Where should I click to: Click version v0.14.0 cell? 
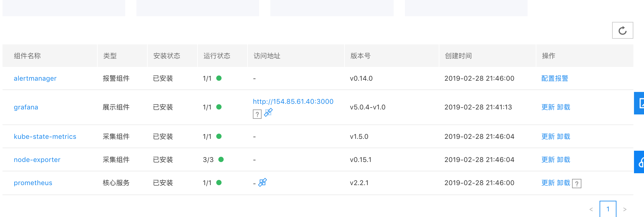pos(361,78)
